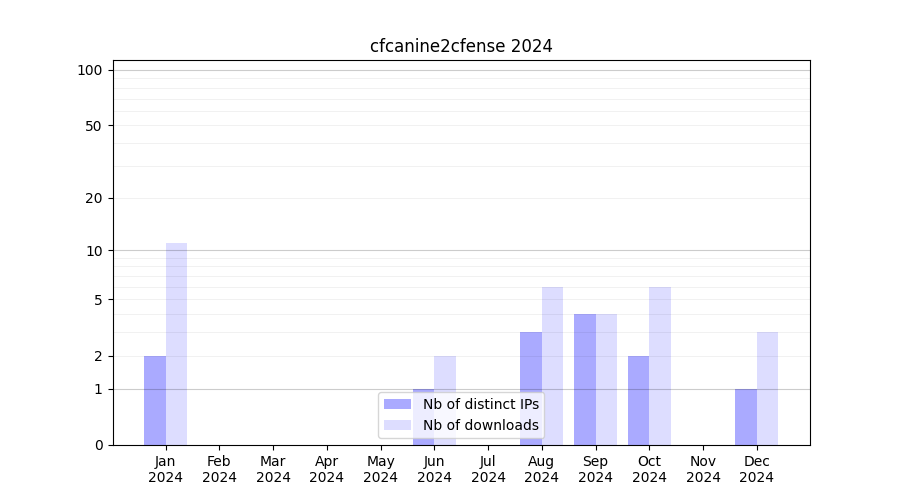Select the Nb of downloads legend label

tap(480, 425)
